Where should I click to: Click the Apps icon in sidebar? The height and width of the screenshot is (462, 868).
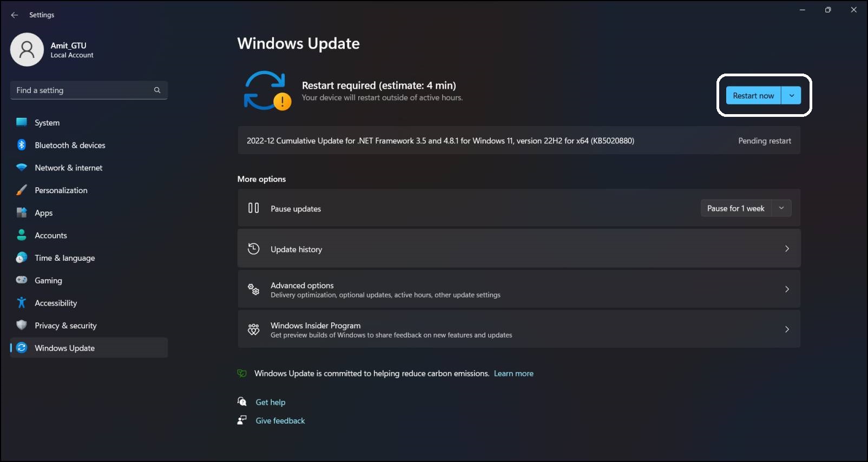coord(22,213)
